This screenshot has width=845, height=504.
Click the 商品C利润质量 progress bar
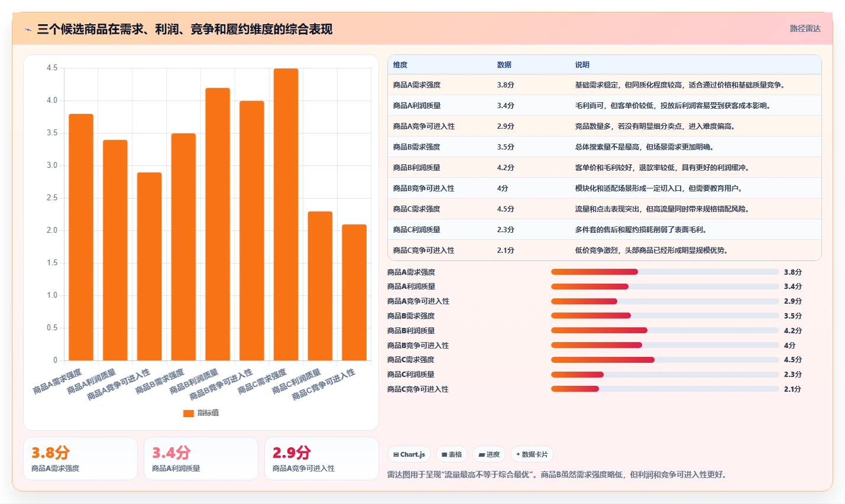point(665,374)
